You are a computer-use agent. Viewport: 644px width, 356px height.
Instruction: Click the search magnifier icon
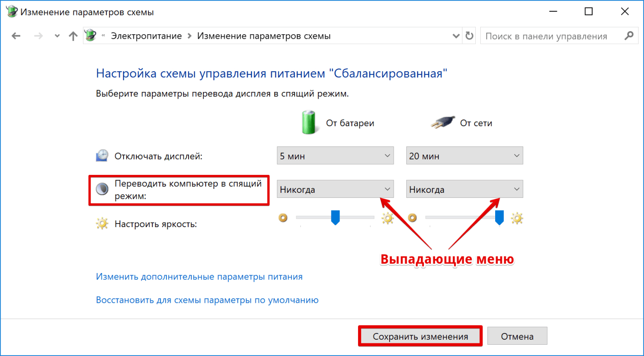[x=628, y=36]
